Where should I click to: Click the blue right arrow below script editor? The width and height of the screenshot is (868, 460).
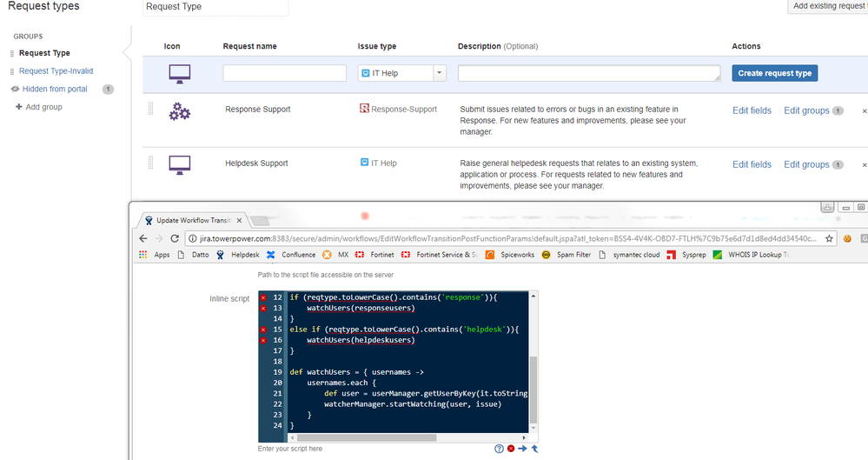(523, 449)
